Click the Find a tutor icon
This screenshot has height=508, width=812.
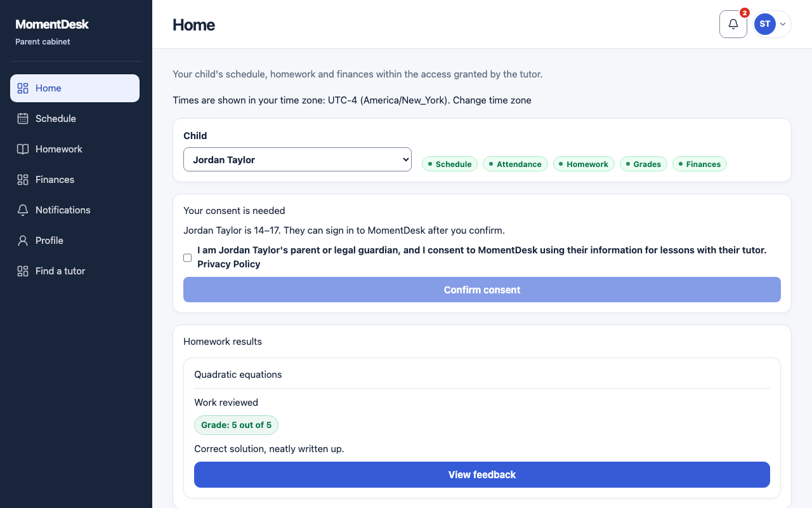(23, 271)
